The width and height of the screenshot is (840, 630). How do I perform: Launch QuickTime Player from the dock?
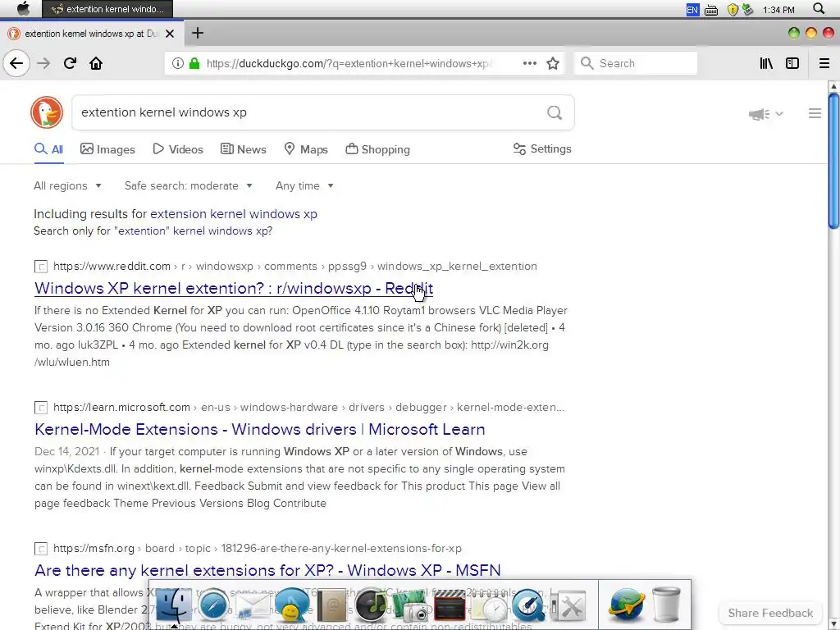point(527,605)
